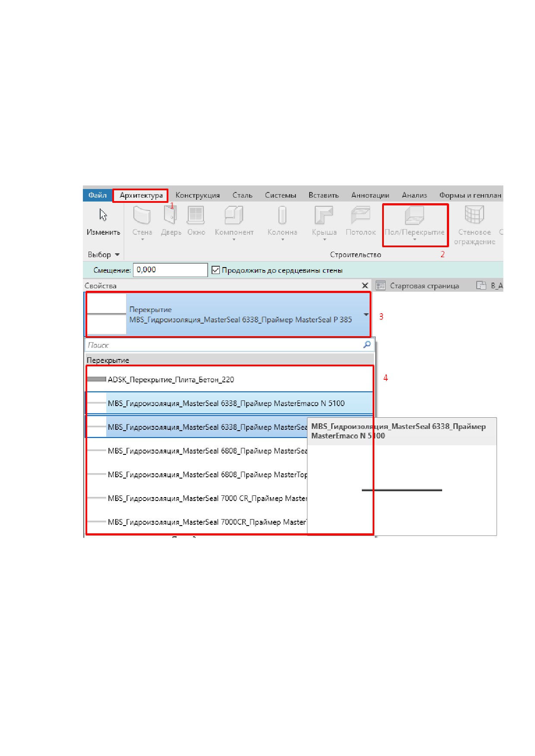
Task: Open the Аннотации ribbon tab
Action: point(370,195)
